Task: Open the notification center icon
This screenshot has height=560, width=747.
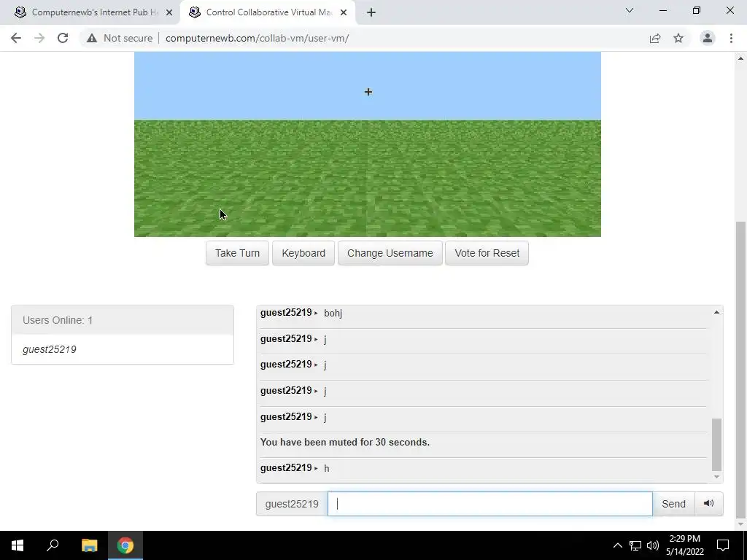Action: [x=723, y=545]
